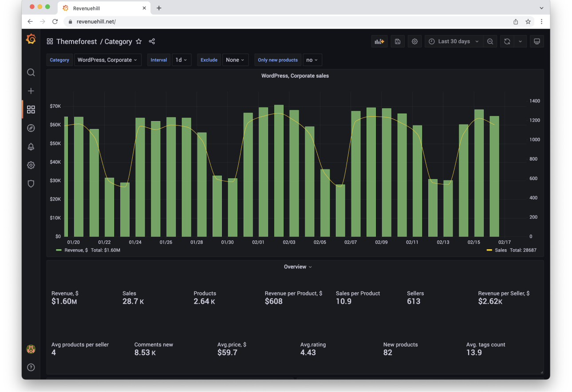Click the Add panel toolbar icon
Image resolution: width=572 pixels, height=392 pixels.
click(379, 41)
